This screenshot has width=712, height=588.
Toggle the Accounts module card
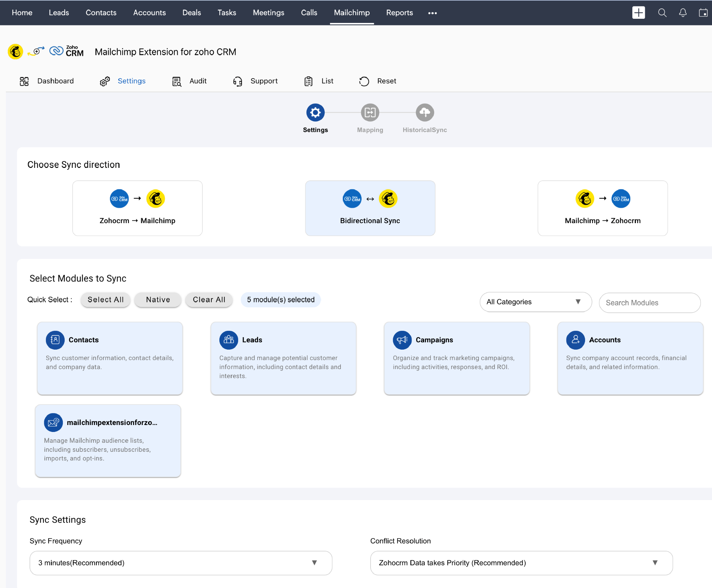[x=630, y=358]
